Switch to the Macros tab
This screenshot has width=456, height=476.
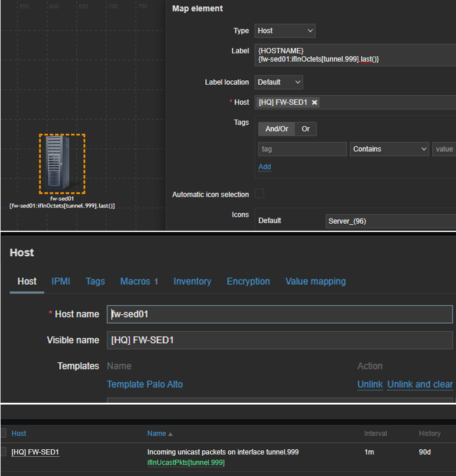[139, 281]
